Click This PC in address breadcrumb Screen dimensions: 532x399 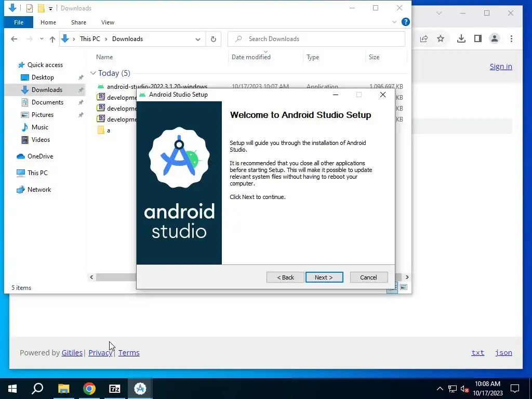(90, 39)
